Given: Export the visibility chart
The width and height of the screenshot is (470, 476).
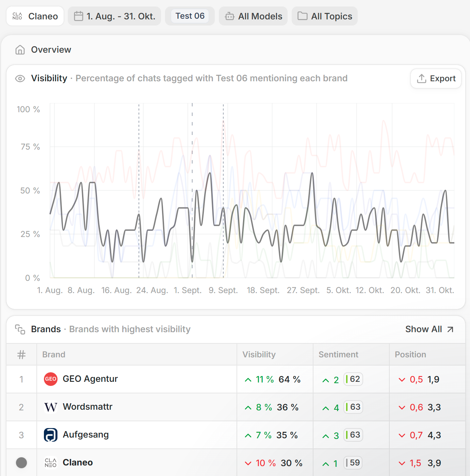Looking at the screenshot, I should tap(436, 79).
